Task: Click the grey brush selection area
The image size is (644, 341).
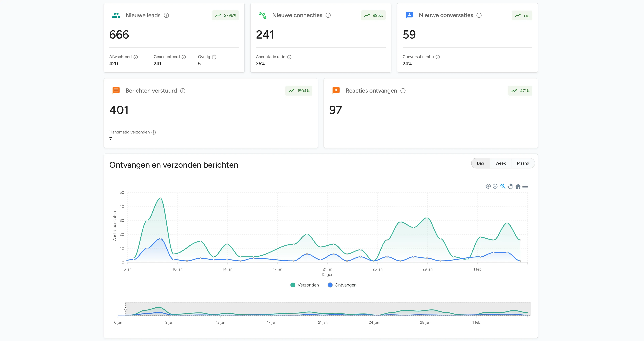Action: (328, 309)
